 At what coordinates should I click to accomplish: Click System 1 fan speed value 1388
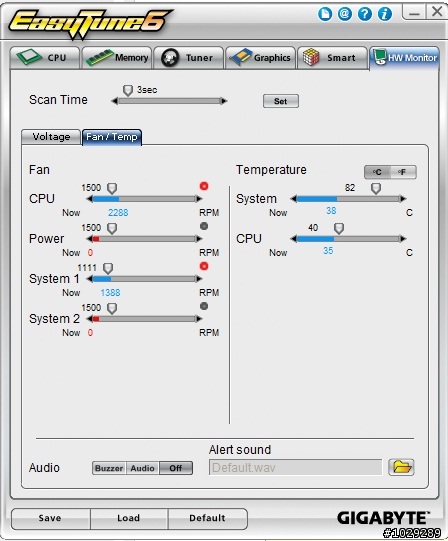(110, 293)
